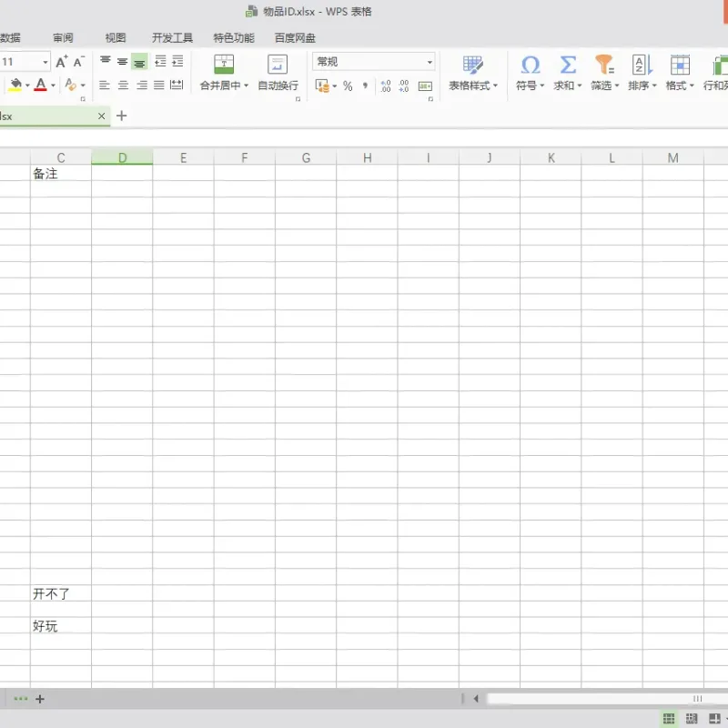Open number format dialog launcher

tap(430, 99)
